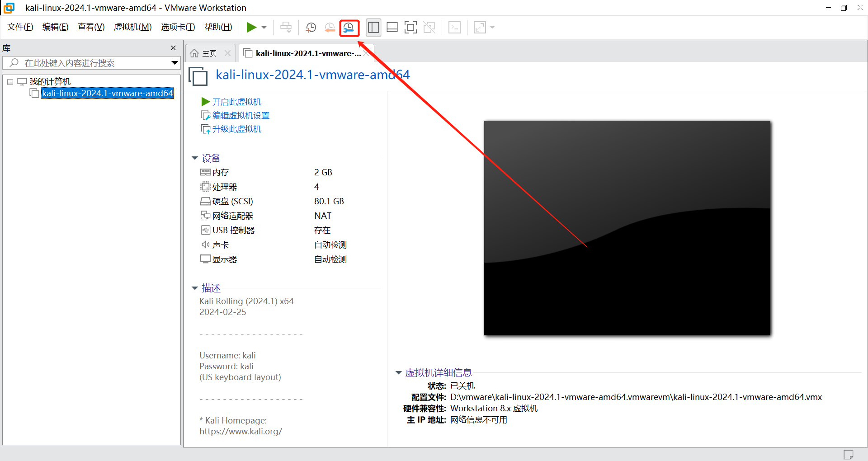This screenshot has height=461, width=868.
Task: Click the large VM icon beside the title
Action: point(198,76)
